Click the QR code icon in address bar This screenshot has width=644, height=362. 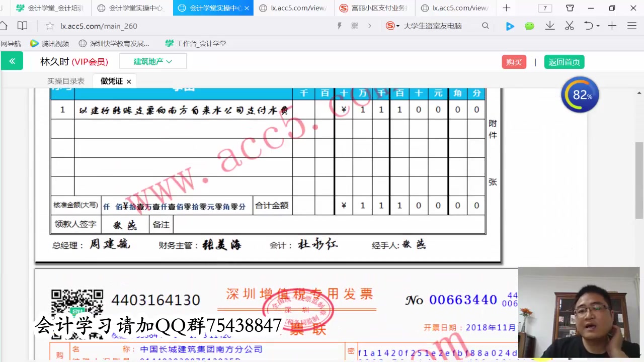coord(354,26)
